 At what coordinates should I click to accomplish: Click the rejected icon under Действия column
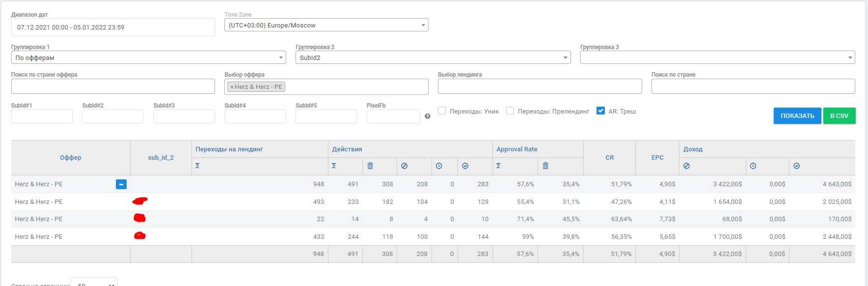click(404, 166)
